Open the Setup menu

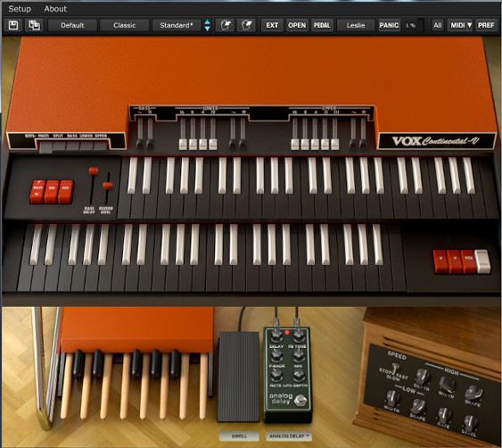pos(20,9)
